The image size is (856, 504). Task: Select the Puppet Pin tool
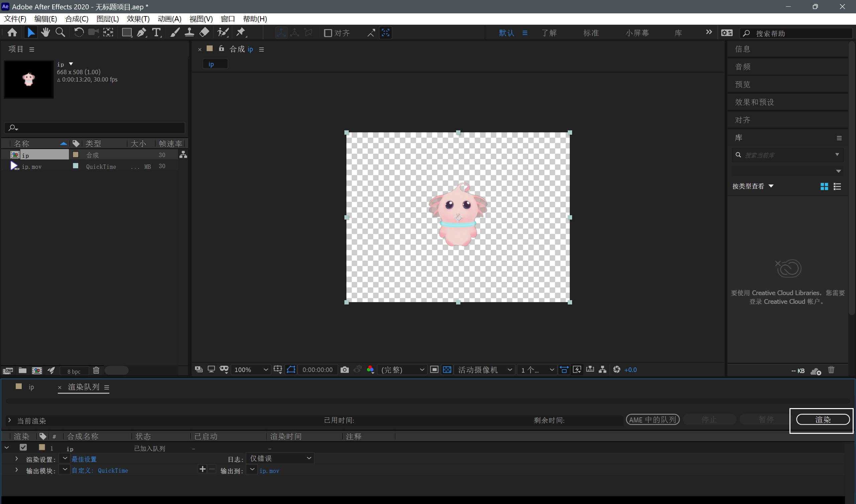click(241, 33)
